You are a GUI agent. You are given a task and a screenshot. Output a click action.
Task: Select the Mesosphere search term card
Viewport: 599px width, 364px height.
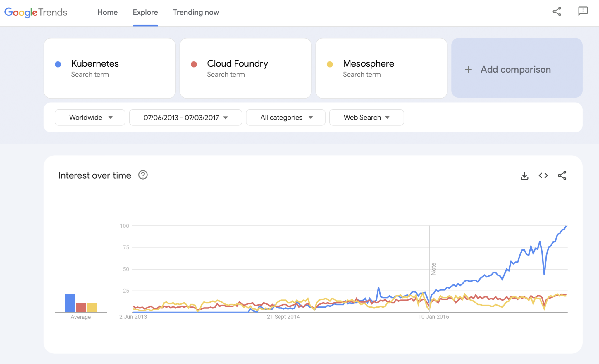tap(381, 68)
